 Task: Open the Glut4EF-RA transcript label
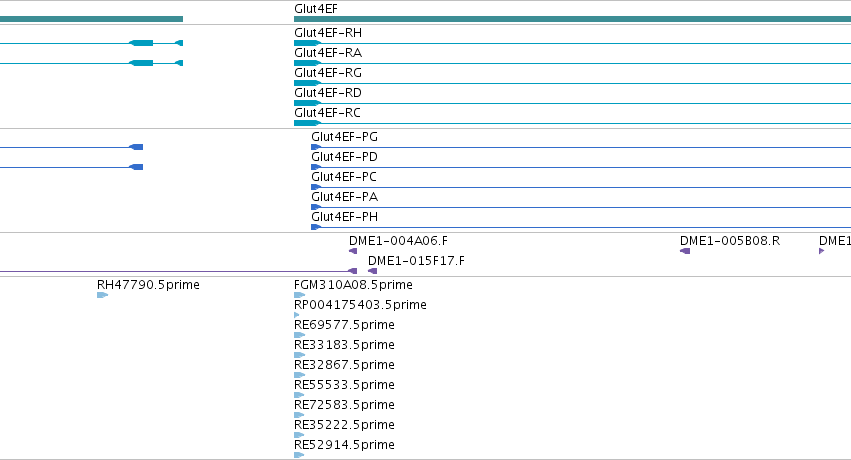(328, 53)
